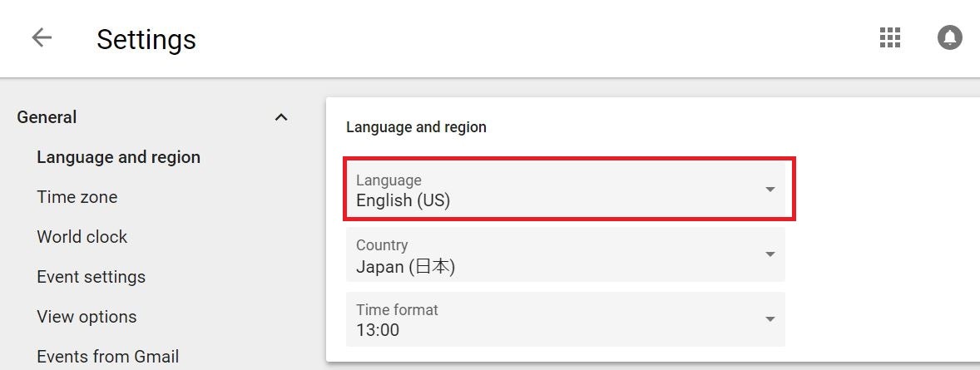Select Events from Gmail in sidebar
The image size is (980, 370).
[x=108, y=356]
